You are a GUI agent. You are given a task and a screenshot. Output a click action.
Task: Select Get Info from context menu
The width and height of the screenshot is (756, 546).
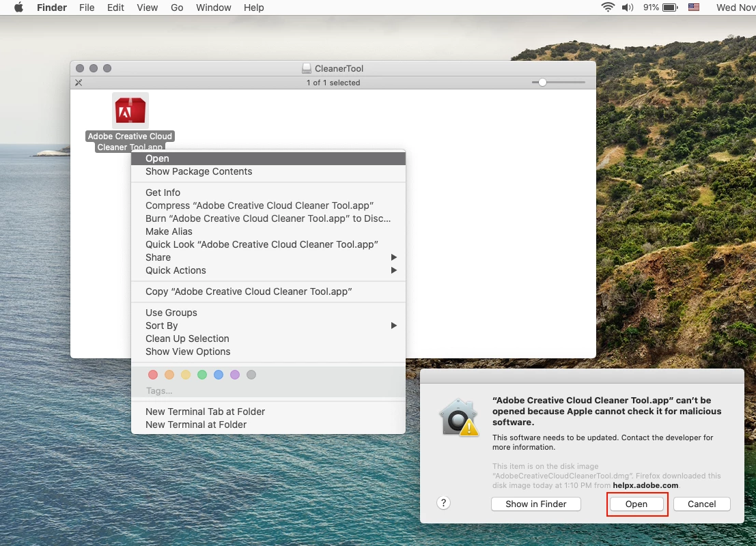pos(268,192)
